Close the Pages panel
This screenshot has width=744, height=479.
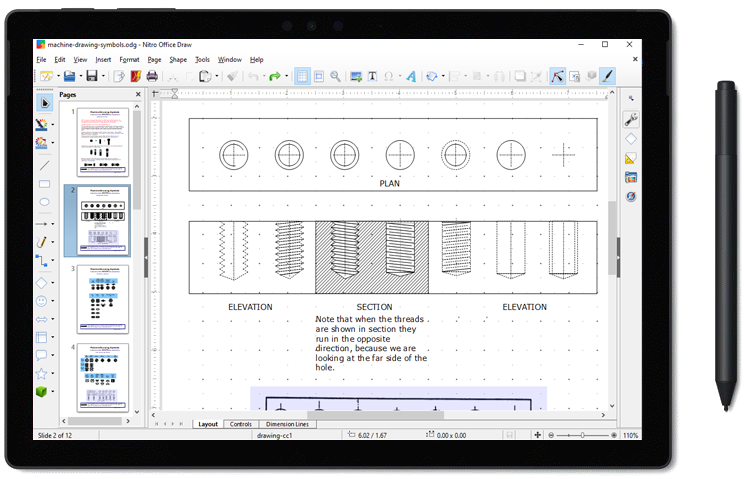138,94
